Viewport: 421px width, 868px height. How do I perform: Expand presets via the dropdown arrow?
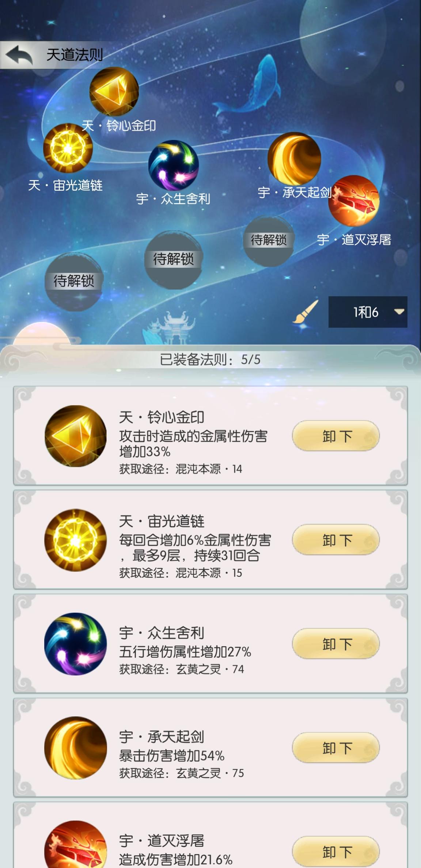tap(399, 312)
